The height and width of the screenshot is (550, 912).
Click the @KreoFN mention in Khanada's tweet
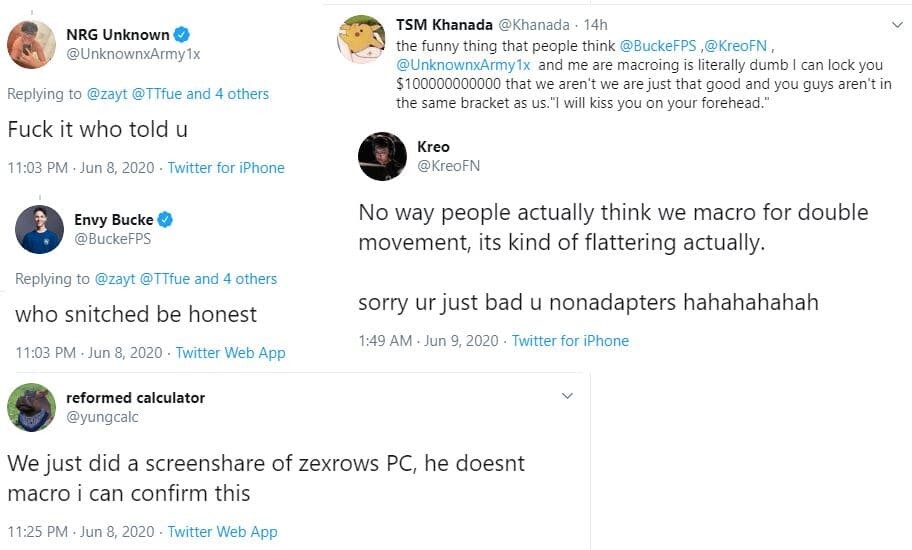click(740, 46)
